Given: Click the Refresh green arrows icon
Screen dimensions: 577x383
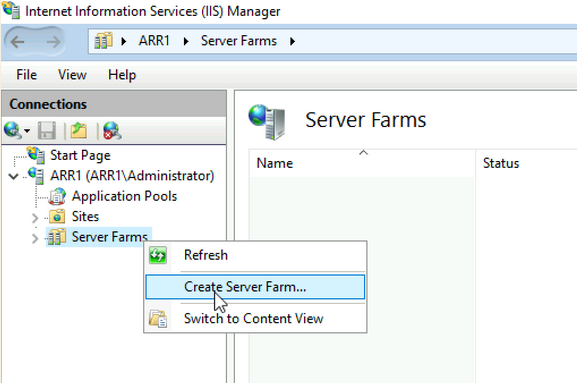Looking at the screenshot, I should click(158, 255).
